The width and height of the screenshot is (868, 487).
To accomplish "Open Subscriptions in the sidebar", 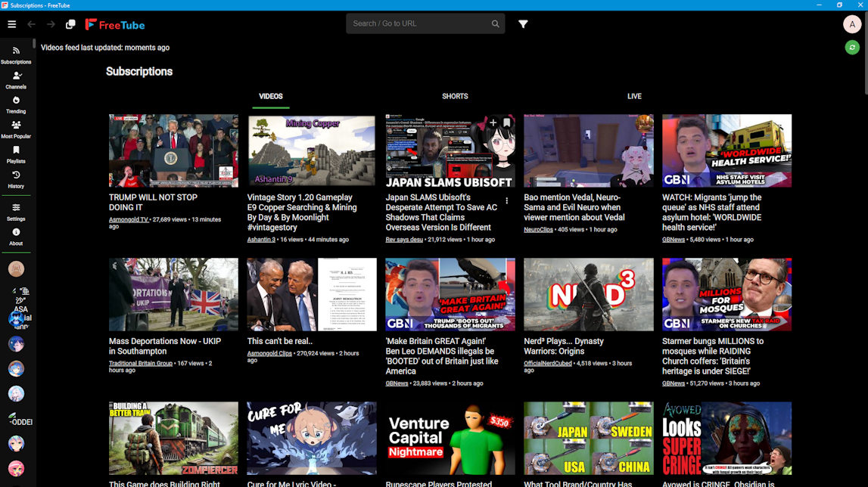I will tap(16, 55).
